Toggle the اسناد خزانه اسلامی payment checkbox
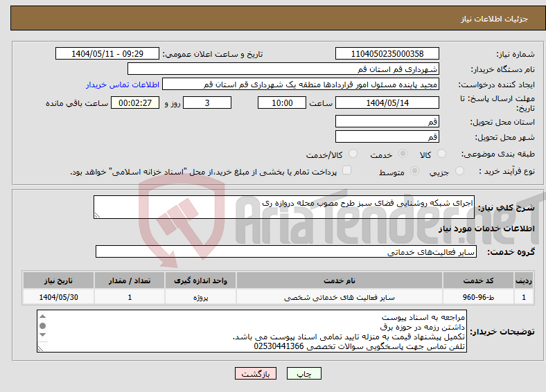 [347, 170]
